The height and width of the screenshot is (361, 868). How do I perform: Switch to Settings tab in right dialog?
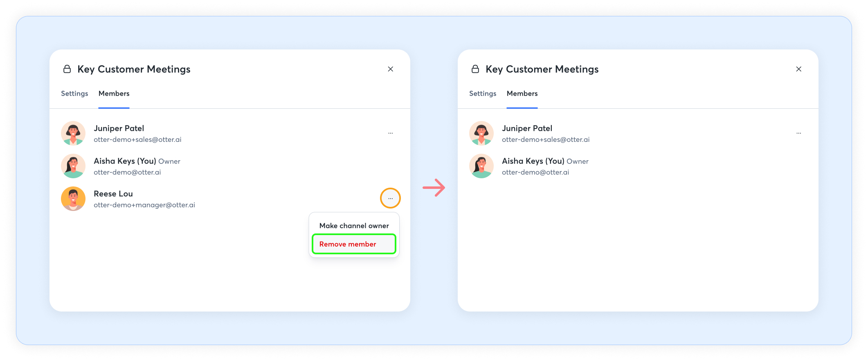[x=483, y=94]
